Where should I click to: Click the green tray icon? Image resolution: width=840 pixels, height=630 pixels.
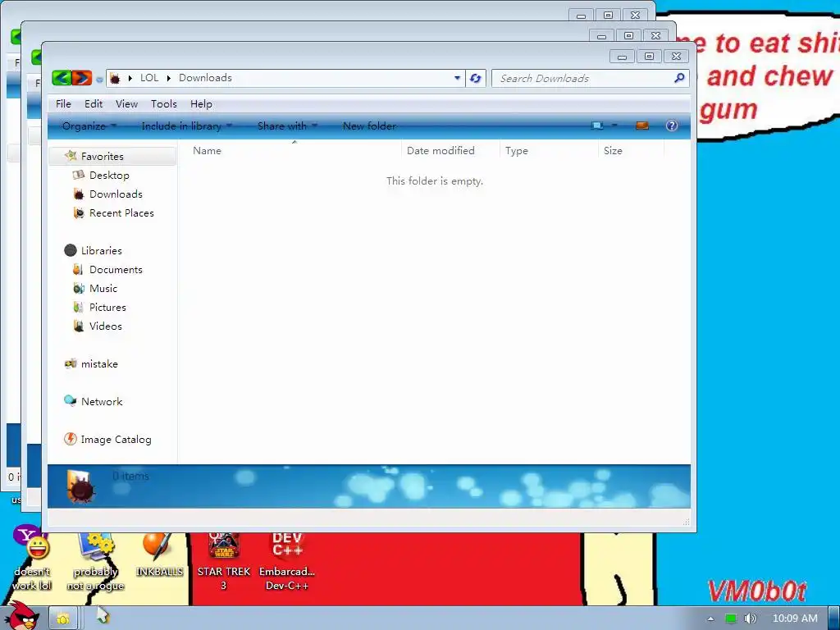click(731, 619)
